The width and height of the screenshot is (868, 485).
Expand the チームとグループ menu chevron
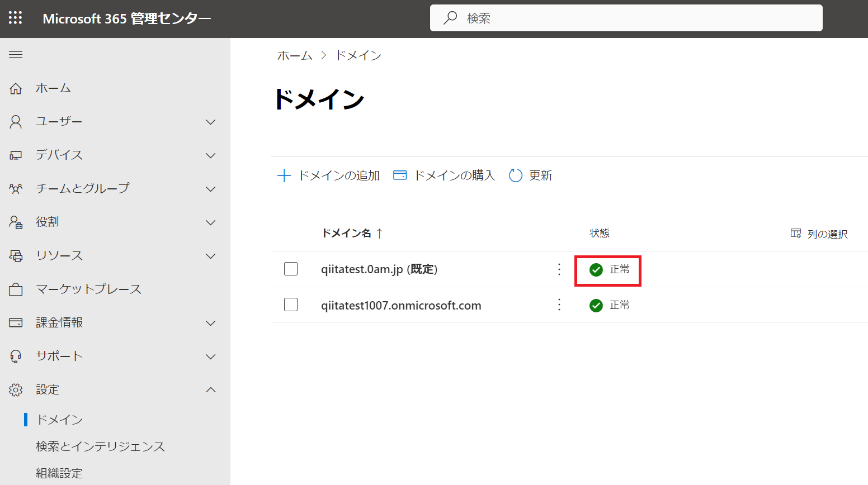tap(211, 189)
